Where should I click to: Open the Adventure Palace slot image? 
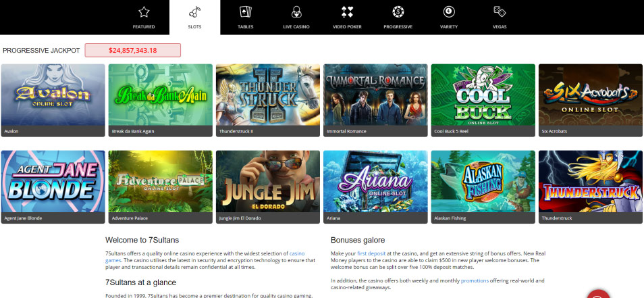[161, 181]
